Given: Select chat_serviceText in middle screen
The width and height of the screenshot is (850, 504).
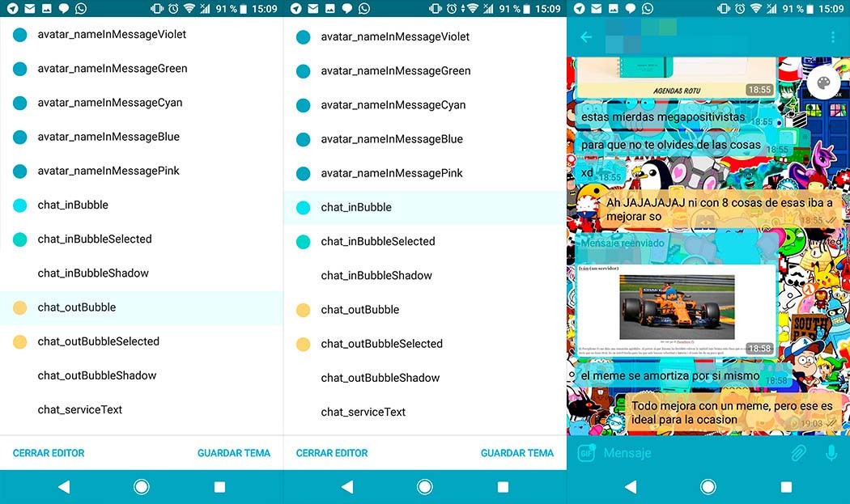Looking at the screenshot, I should (425, 413).
